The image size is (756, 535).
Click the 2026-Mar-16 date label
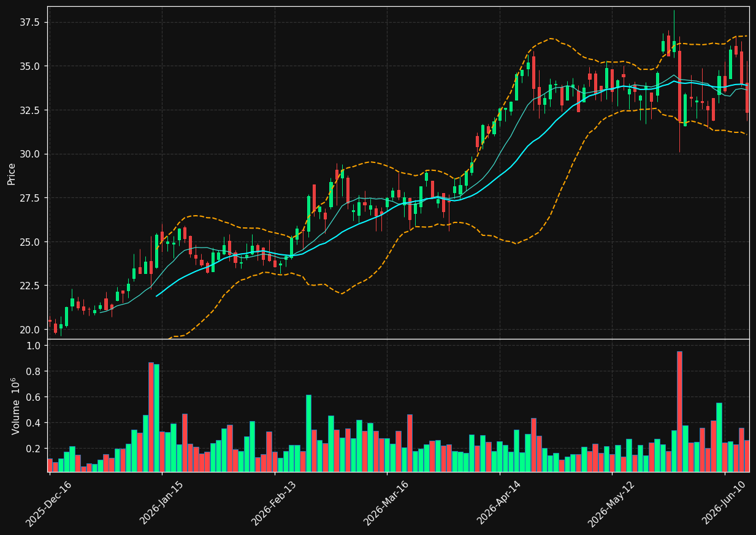[386, 503]
